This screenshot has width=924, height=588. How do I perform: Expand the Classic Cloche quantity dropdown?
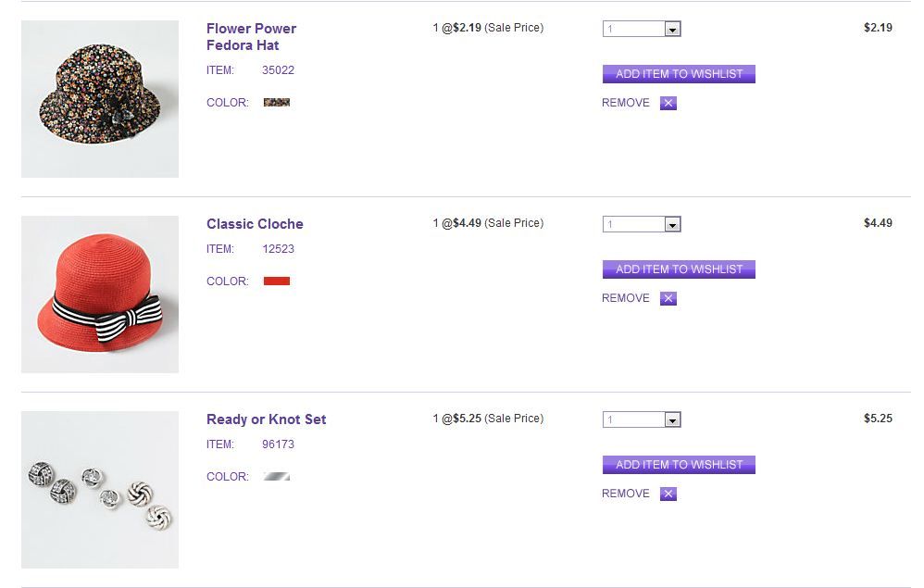tap(642, 224)
